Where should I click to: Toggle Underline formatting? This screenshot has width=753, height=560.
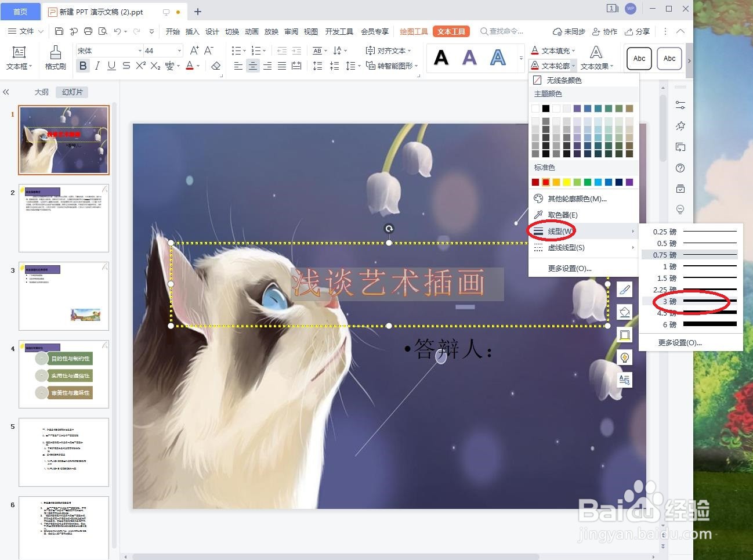(x=111, y=66)
